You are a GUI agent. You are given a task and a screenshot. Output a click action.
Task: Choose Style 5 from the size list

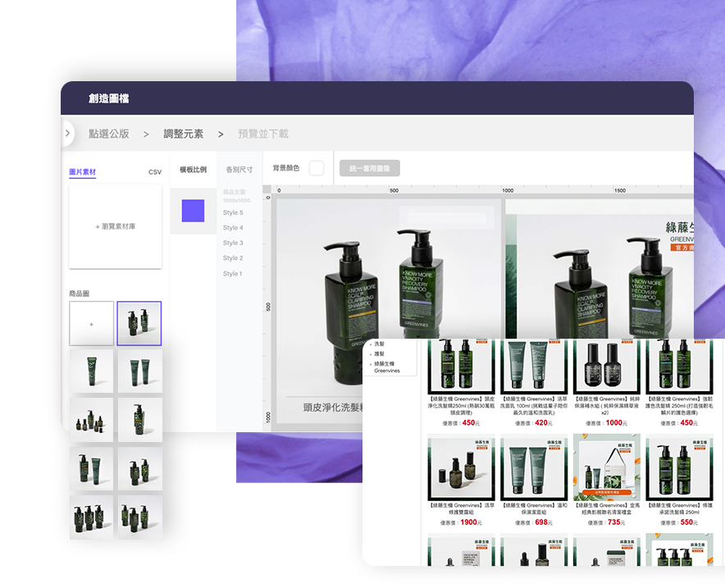coord(233,212)
